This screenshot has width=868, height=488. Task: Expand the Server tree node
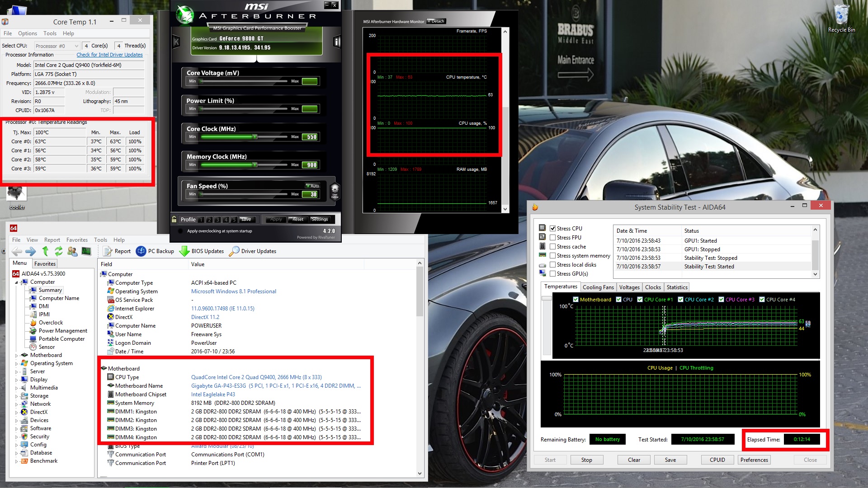[17, 372]
